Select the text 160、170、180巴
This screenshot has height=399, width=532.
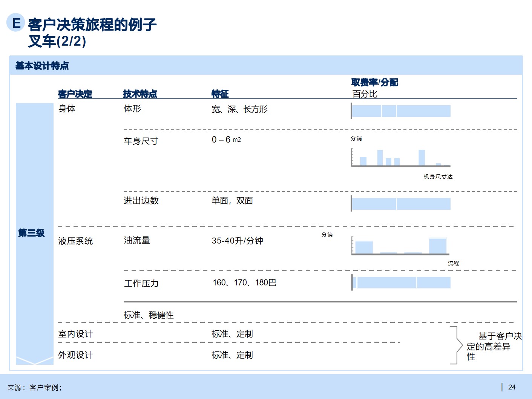pos(244,282)
